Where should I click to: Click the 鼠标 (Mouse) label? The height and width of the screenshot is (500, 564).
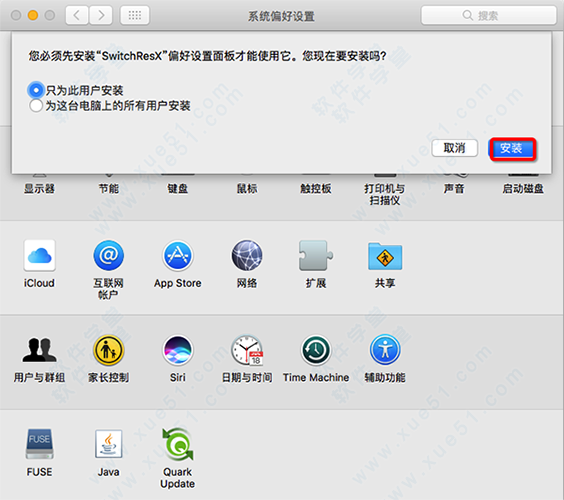[x=247, y=188]
